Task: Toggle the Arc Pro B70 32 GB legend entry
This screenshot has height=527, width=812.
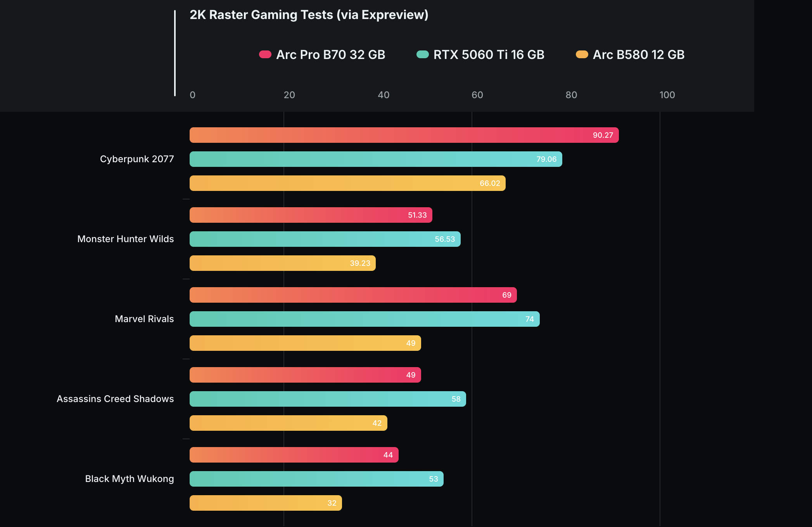Action: (x=322, y=55)
